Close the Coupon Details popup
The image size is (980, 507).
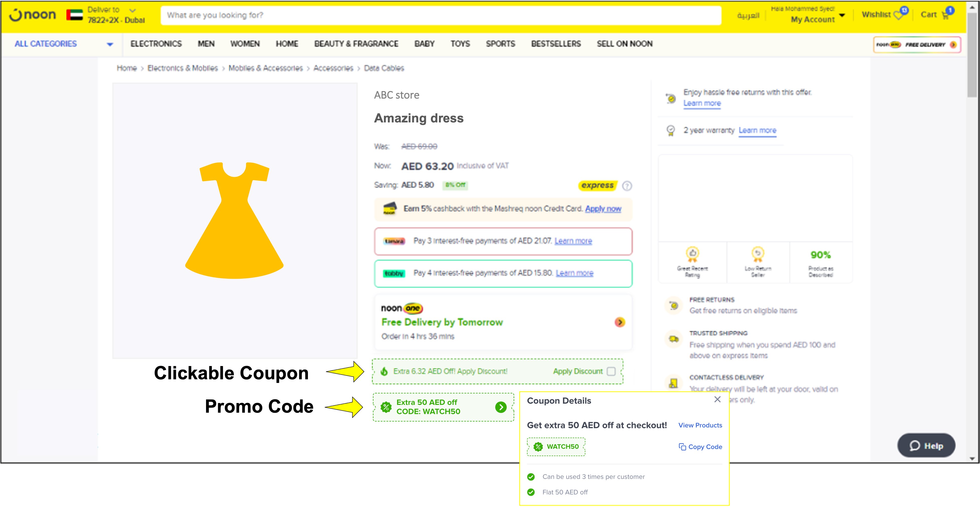pos(717,399)
